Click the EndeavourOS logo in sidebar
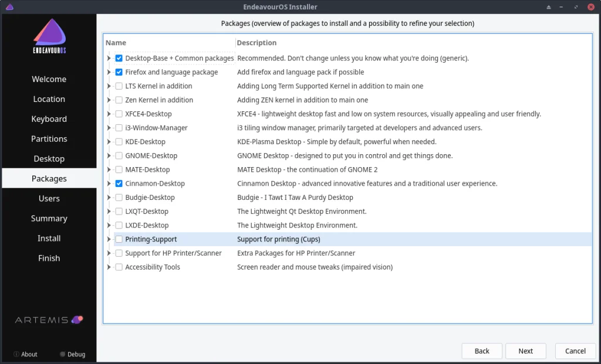The width and height of the screenshot is (601, 364). pos(49,36)
